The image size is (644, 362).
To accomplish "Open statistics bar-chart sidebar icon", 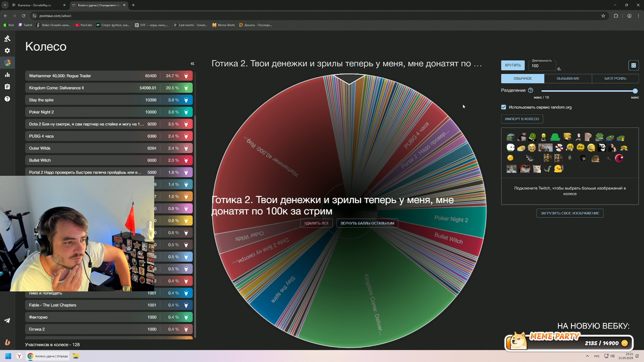I will [x=7, y=75].
